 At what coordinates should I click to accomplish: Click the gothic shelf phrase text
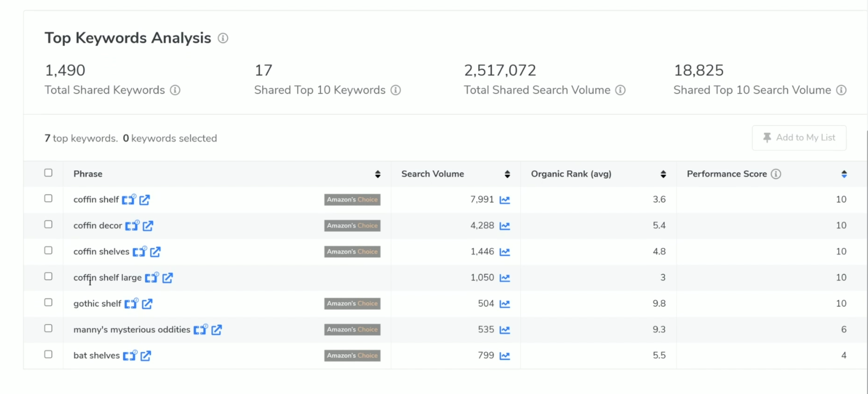point(97,304)
